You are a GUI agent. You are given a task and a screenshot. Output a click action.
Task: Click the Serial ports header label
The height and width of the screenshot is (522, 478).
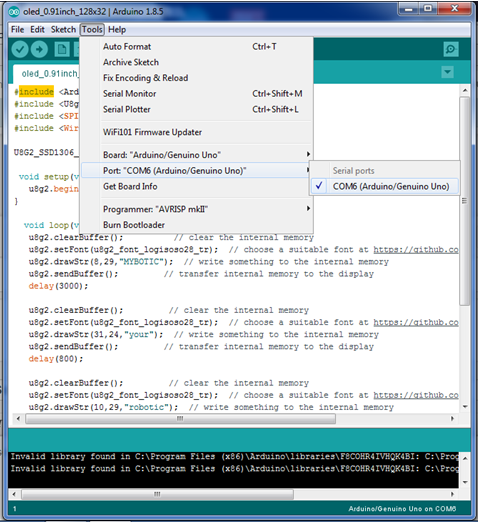353,171
